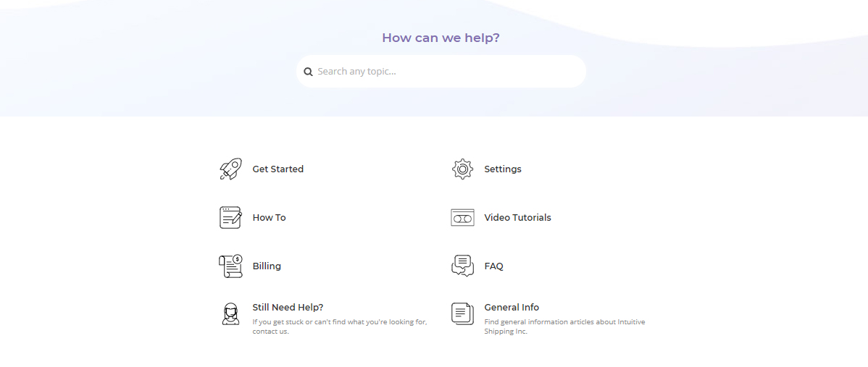Click the support agent headset icon
The height and width of the screenshot is (367, 868).
click(x=230, y=314)
